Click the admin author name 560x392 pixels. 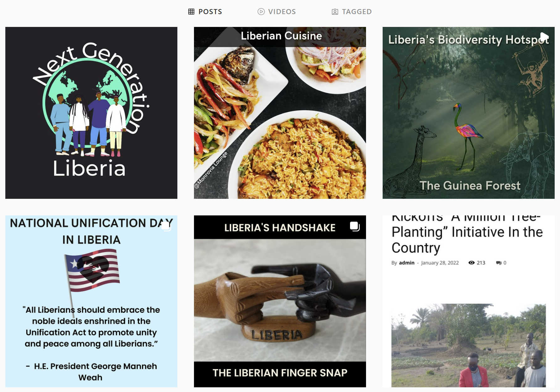pyautogui.click(x=407, y=263)
